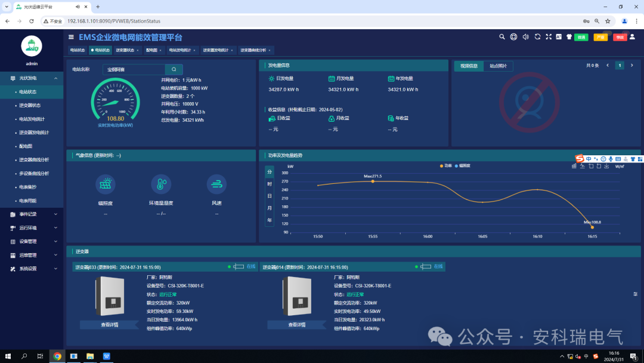Image resolution: width=644 pixels, height=363 pixels.
Task: Open the 站点照片 tab
Action: (498, 66)
